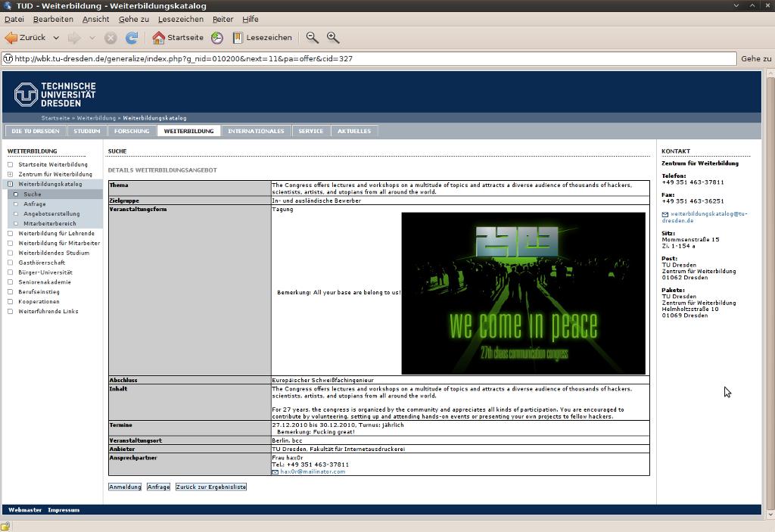Open the Reiter menu

tap(223, 19)
